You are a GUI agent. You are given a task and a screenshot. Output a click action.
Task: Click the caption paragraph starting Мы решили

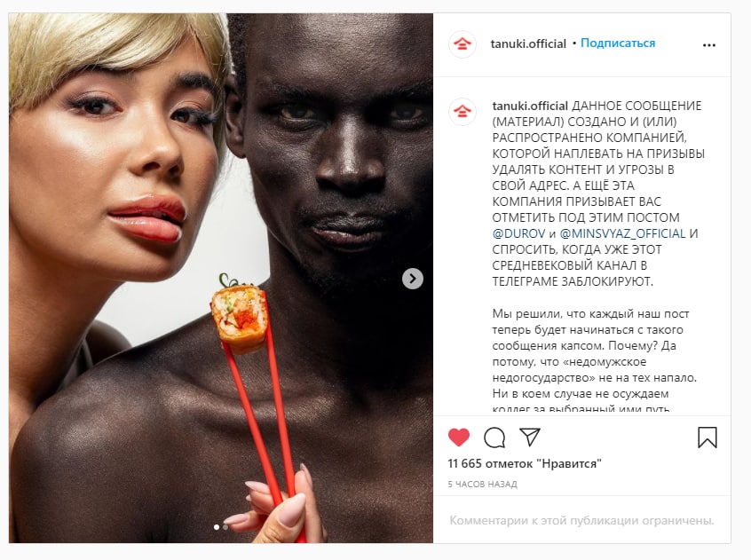tap(594, 361)
